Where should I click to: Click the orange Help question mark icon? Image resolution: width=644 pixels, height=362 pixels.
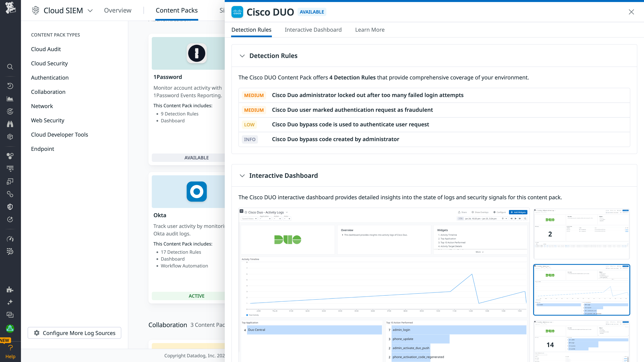click(10, 348)
